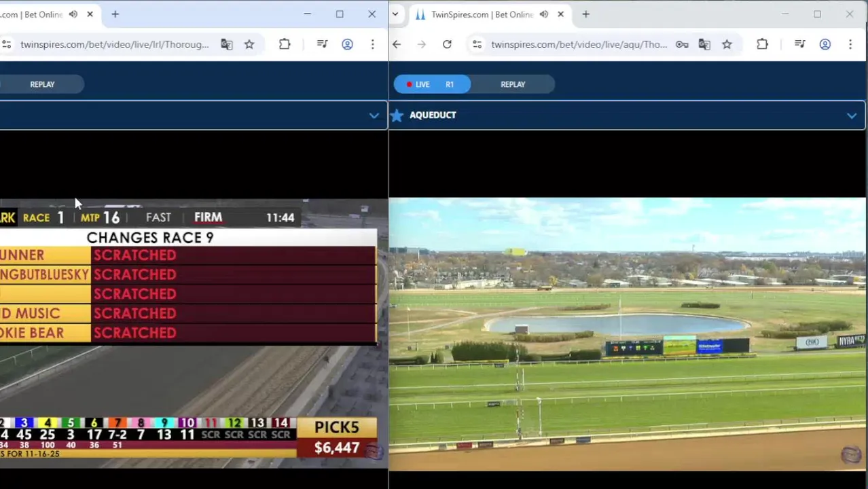
Task: Click 'CHANGES RACE 9' heading in the left video
Action: coord(150,238)
